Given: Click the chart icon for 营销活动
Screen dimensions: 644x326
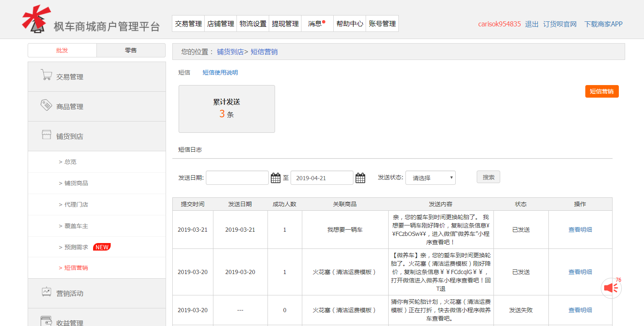Looking at the screenshot, I should point(46,292).
